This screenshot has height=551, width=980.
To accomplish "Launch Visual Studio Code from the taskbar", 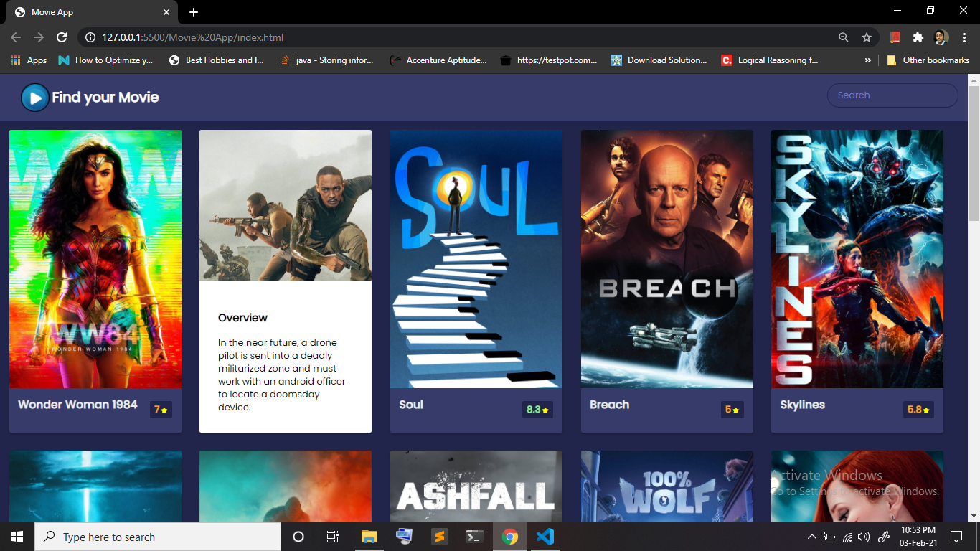I will [x=545, y=536].
